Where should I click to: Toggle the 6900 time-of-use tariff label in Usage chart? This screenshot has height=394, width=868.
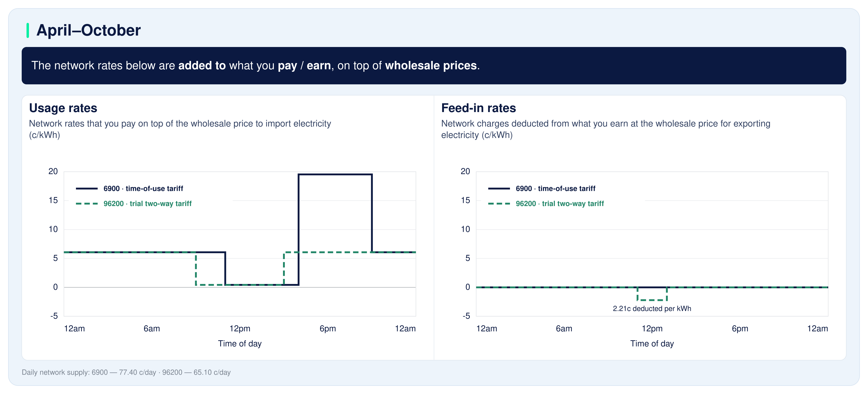tap(143, 189)
